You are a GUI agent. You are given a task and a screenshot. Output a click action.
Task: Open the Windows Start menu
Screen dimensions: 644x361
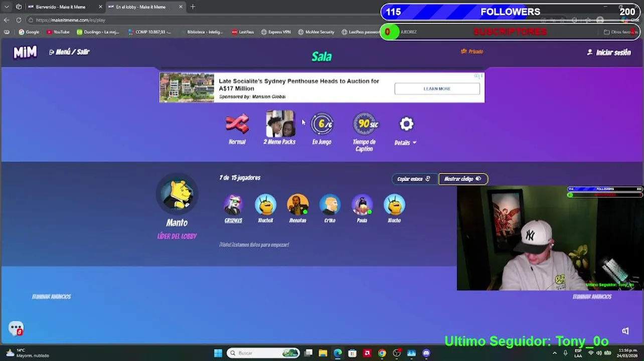point(218,353)
